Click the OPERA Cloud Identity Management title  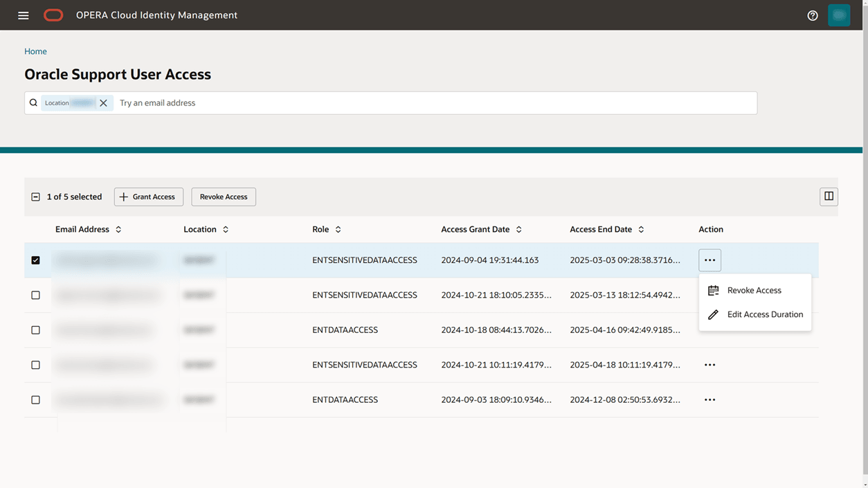(x=156, y=15)
